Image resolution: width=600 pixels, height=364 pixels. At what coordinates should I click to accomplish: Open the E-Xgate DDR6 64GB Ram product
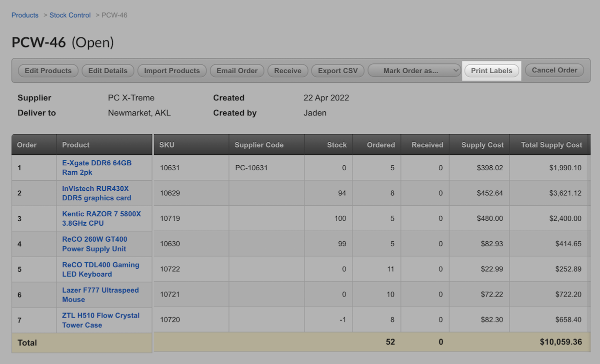point(96,168)
